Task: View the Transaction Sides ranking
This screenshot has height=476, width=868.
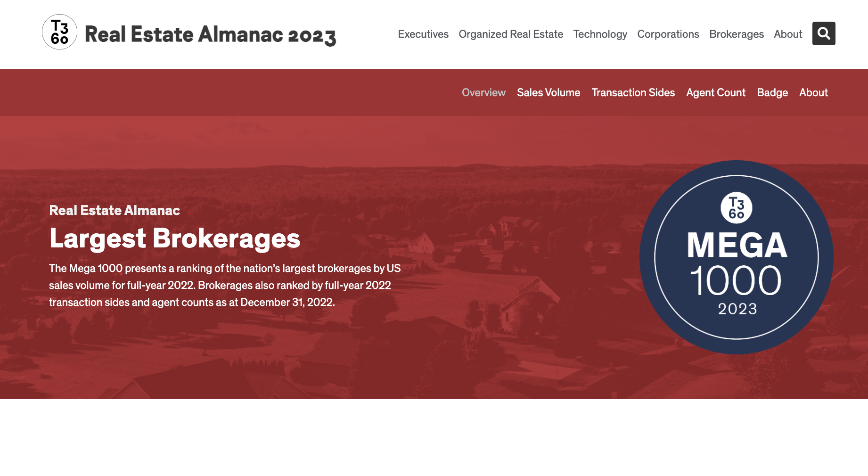Action: click(x=633, y=92)
